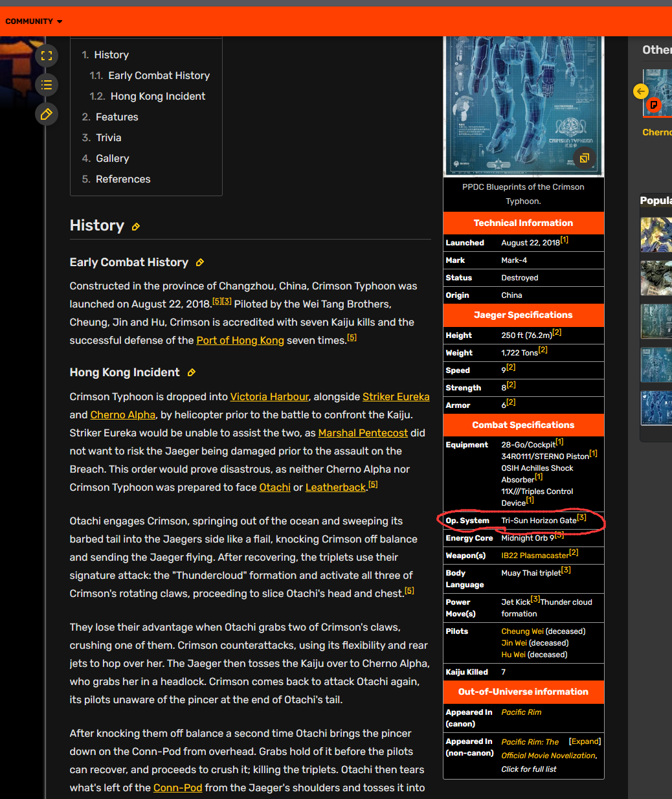The image size is (672, 799).
Task: Click the blueprint caption 'PPDC Blueprints of the Crimson Typhoon.'
Action: 523,194
